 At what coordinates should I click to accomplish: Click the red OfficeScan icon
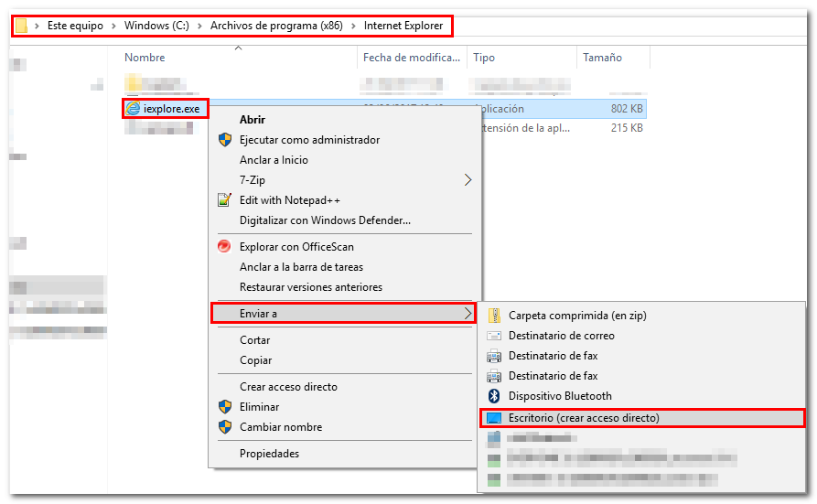tap(225, 247)
